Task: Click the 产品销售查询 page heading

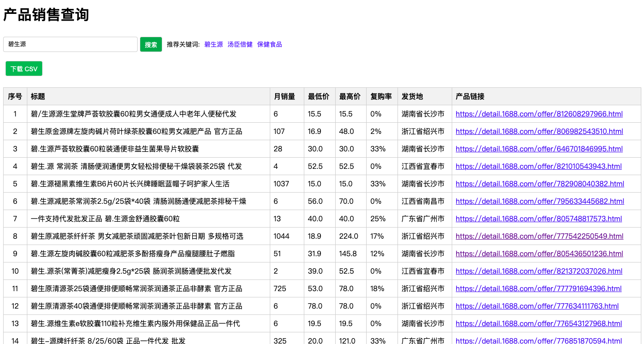Action: [x=46, y=15]
